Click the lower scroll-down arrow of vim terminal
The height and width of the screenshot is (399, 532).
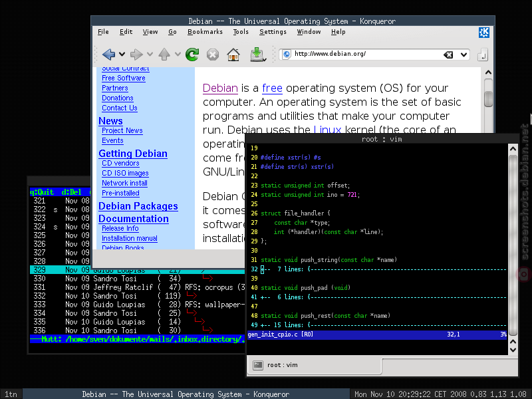pos(513,350)
